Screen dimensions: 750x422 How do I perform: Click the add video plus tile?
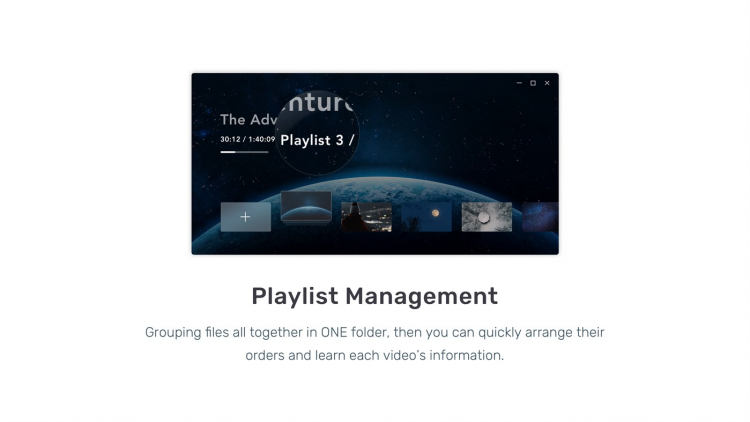click(x=245, y=217)
